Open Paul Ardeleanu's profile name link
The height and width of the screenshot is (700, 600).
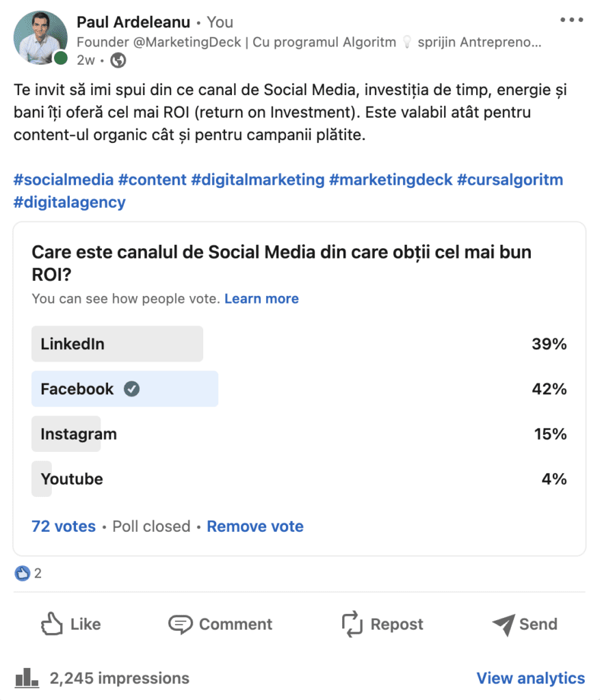click(133, 22)
